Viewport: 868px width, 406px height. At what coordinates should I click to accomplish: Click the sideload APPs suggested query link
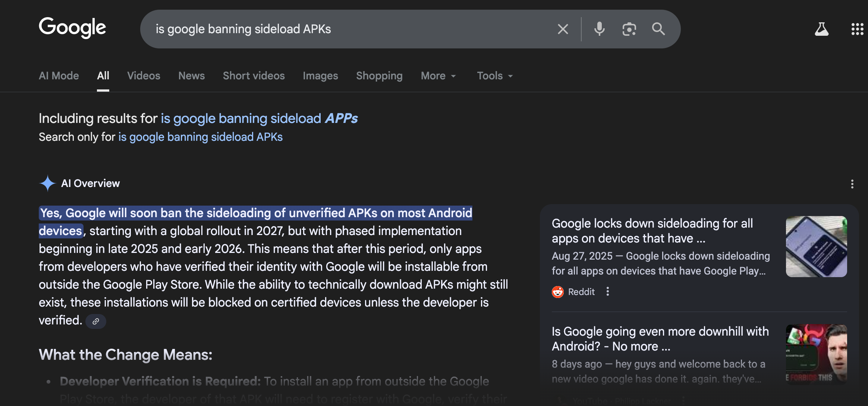point(259,118)
